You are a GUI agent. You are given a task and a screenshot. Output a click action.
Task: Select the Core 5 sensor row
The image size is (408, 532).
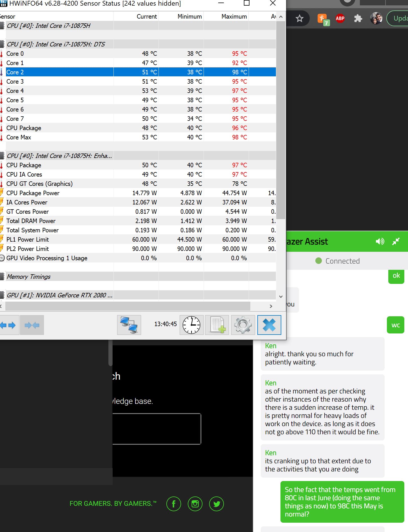pyautogui.click(x=138, y=100)
